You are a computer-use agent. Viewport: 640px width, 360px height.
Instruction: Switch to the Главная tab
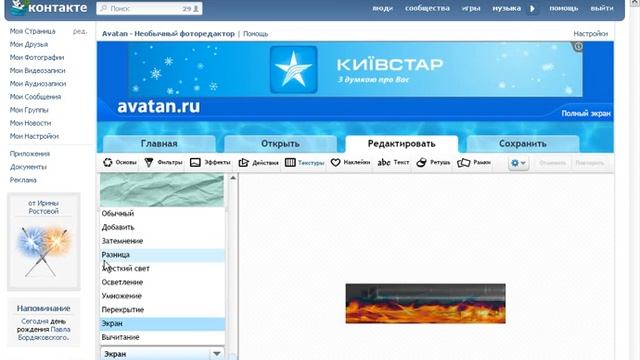(x=159, y=144)
